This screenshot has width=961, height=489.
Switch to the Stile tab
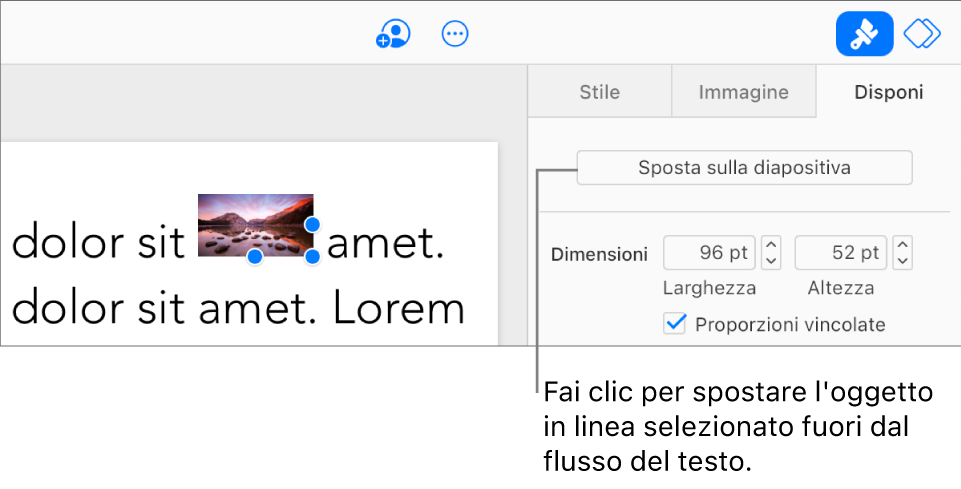tap(600, 93)
